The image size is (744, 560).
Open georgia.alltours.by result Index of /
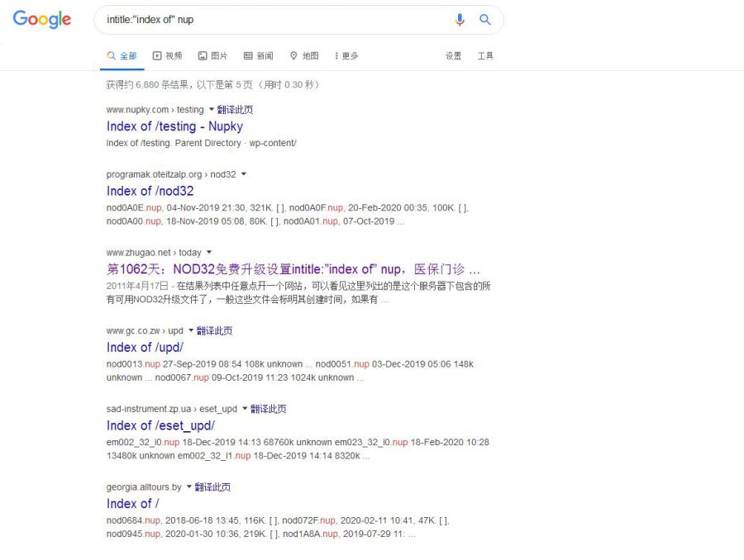[x=133, y=504]
